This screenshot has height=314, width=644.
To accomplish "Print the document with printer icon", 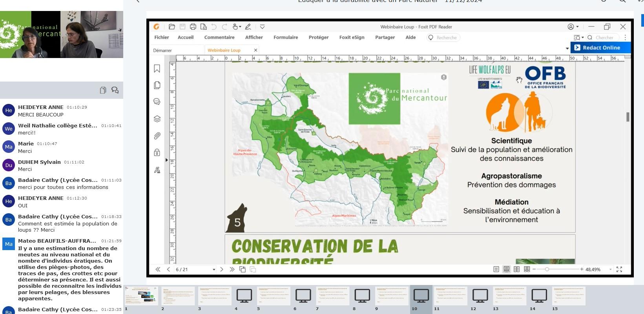I will click(x=193, y=27).
